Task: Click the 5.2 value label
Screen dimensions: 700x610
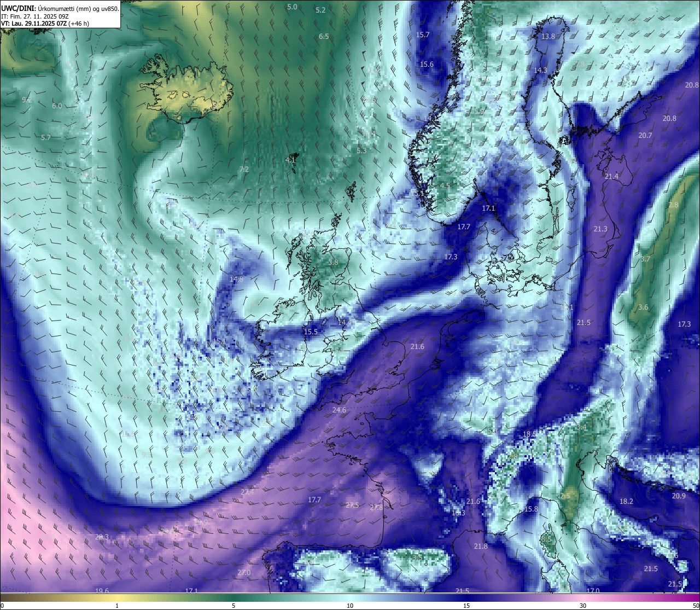Action: (x=320, y=10)
